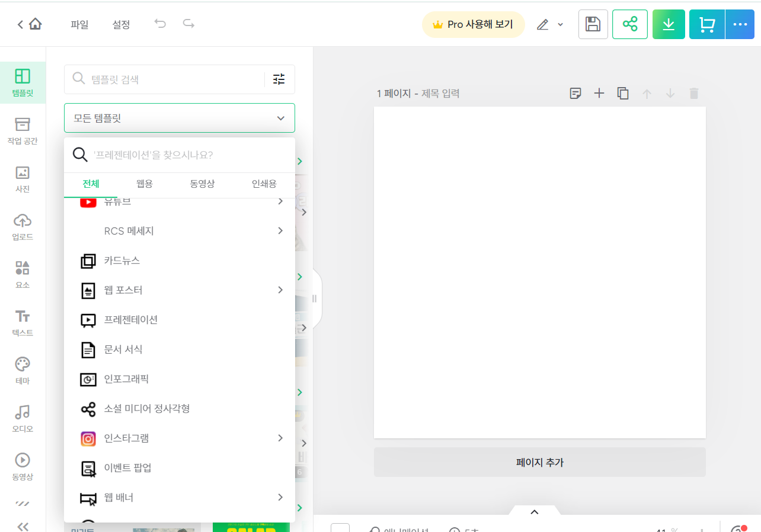Click the green share icon
The width and height of the screenshot is (761, 532).
(x=629, y=24)
